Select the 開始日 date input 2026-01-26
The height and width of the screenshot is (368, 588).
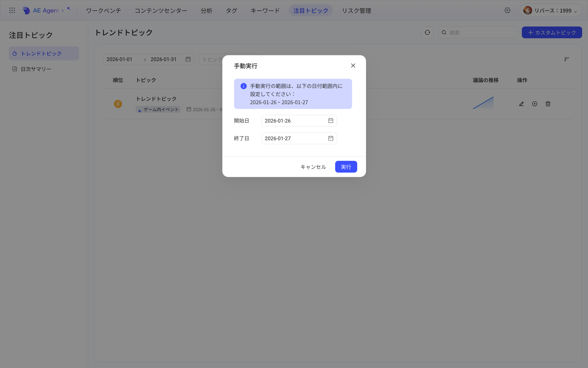[299, 121]
